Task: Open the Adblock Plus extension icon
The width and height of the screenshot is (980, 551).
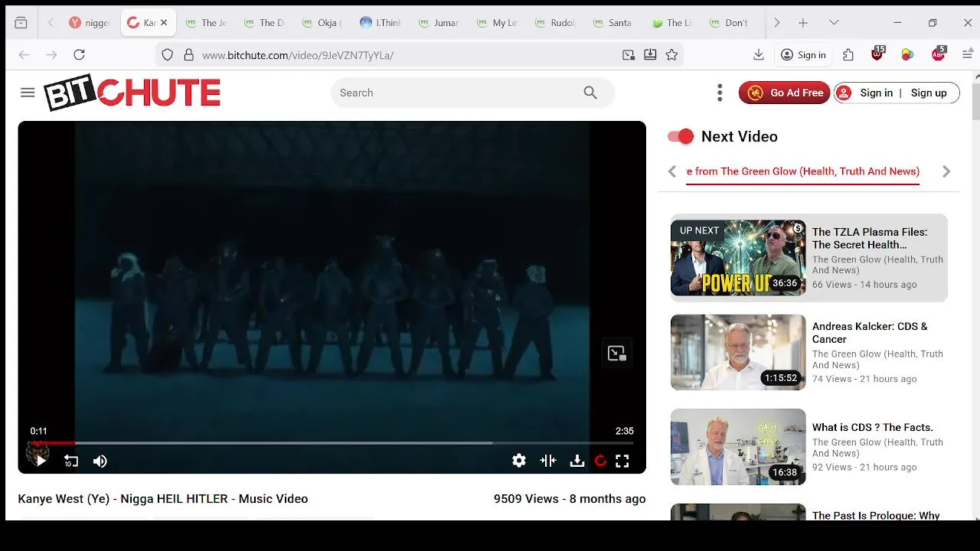Action: click(x=939, y=54)
